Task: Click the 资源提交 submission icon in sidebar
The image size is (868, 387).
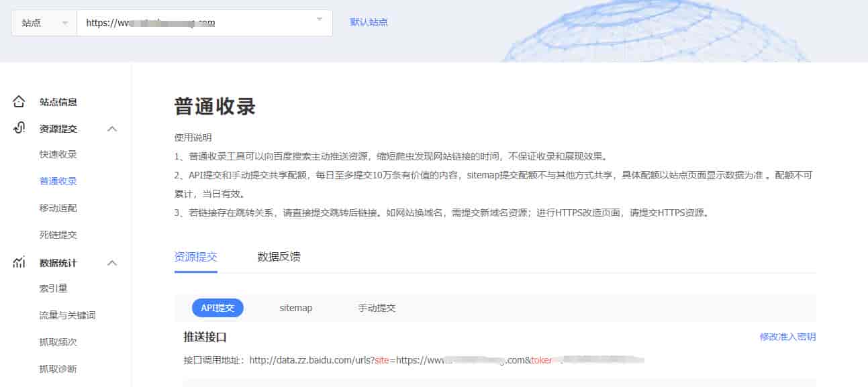Action: click(19, 129)
